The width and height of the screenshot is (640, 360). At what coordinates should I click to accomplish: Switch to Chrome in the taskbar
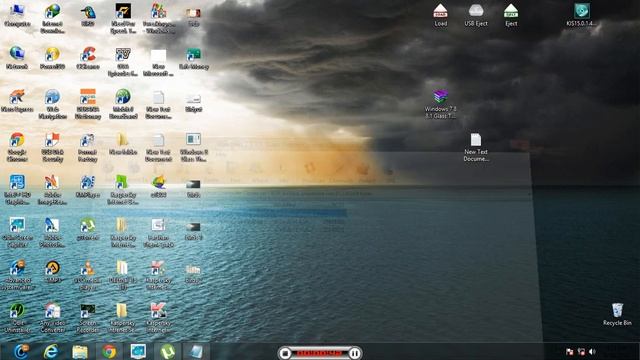pos(109,351)
